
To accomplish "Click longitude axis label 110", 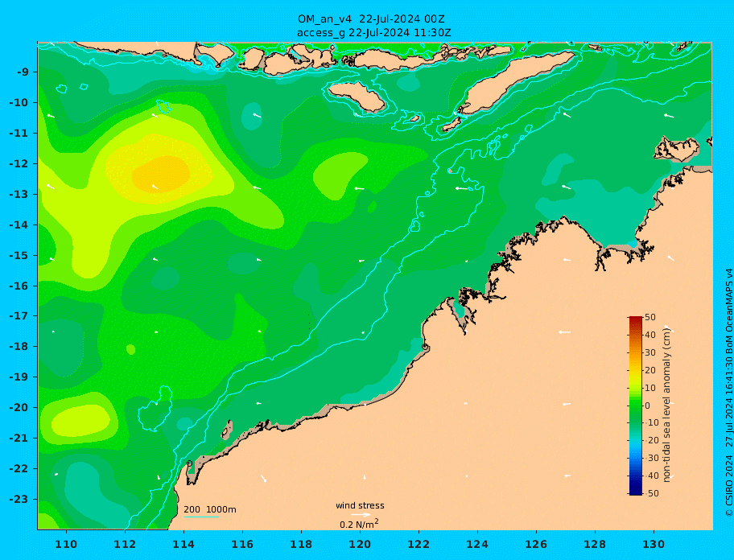I will coord(66,544).
